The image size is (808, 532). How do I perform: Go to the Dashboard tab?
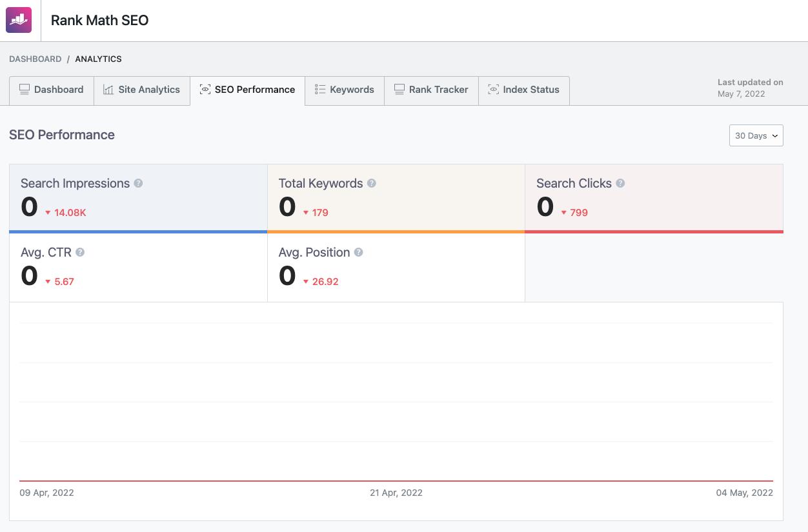coord(52,90)
